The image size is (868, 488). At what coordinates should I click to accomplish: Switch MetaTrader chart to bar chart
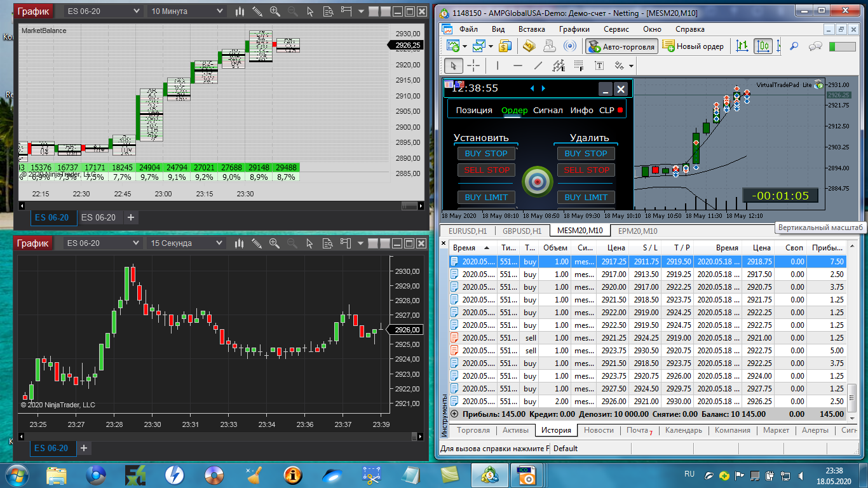point(742,46)
